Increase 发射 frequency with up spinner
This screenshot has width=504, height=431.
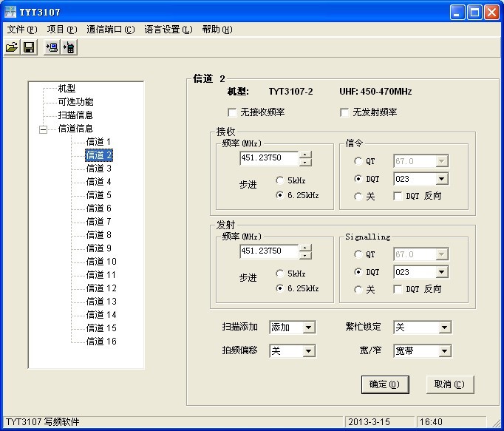click(305, 248)
